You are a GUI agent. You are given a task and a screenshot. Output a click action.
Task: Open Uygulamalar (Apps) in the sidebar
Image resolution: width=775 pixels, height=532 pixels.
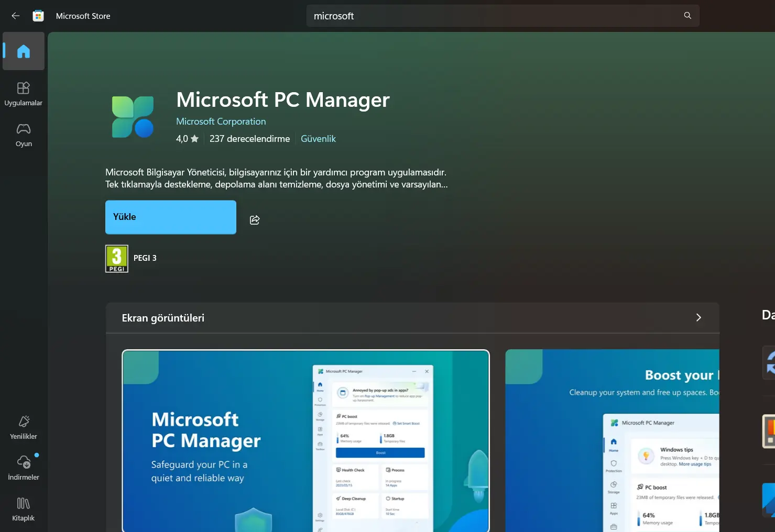point(24,94)
